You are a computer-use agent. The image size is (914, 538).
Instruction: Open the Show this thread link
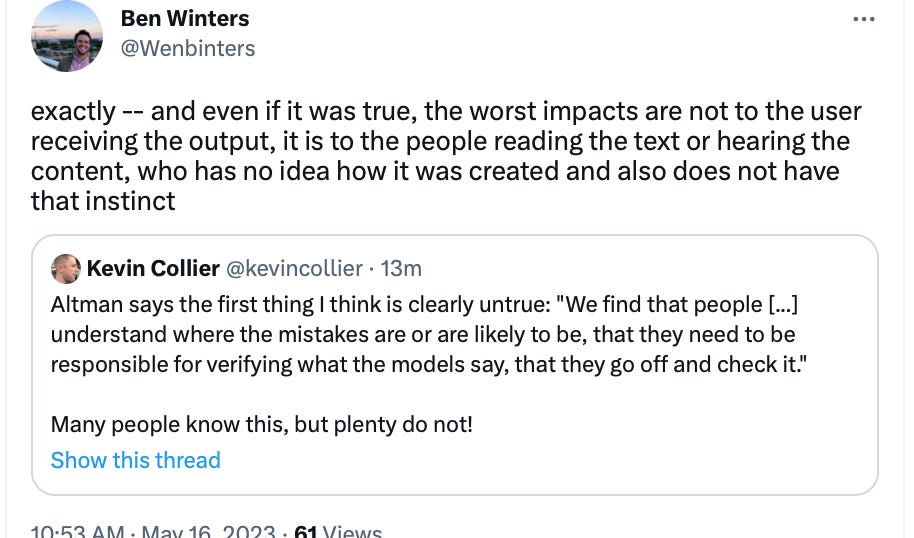(x=135, y=460)
